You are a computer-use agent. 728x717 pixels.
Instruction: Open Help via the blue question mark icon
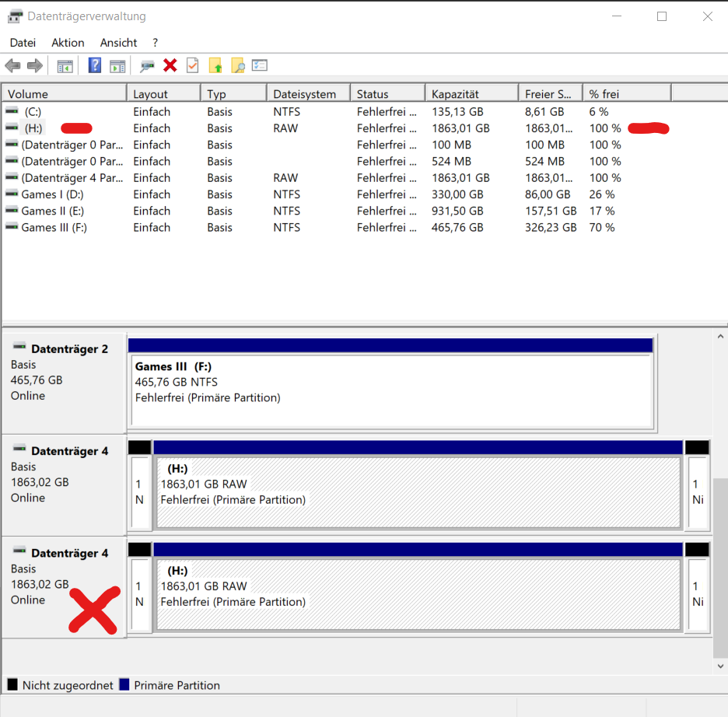(95, 65)
